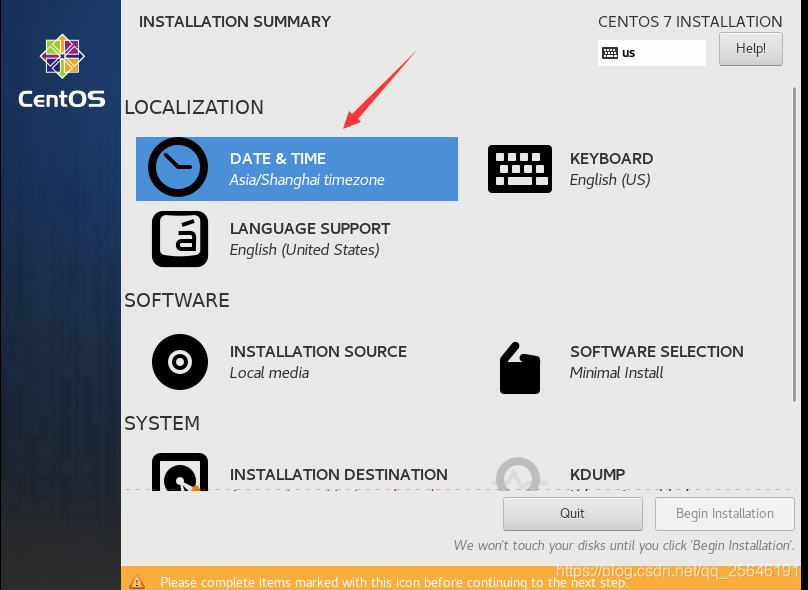
Task: Click the INSTALLATION SOURCE label
Action: click(318, 351)
